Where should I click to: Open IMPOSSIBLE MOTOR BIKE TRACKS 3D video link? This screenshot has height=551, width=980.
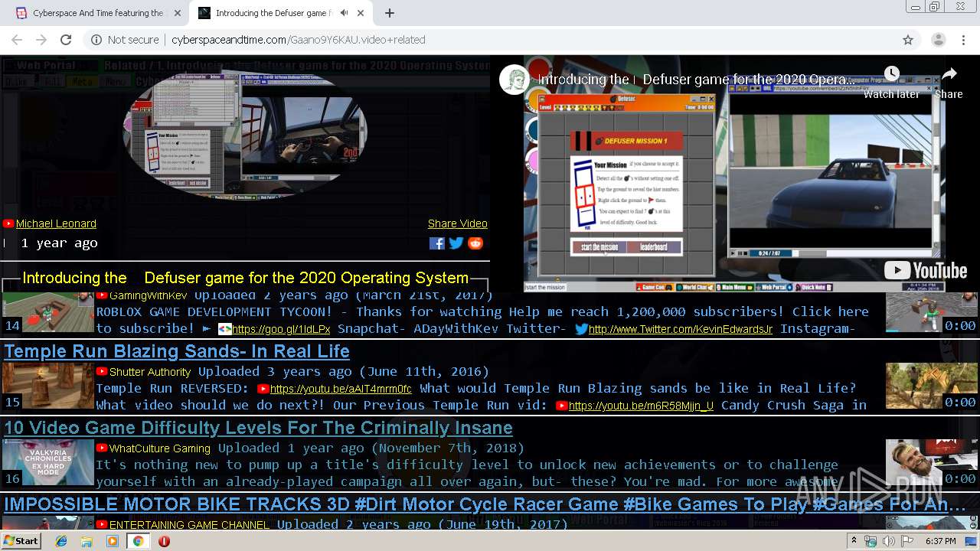tap(485, 504)
